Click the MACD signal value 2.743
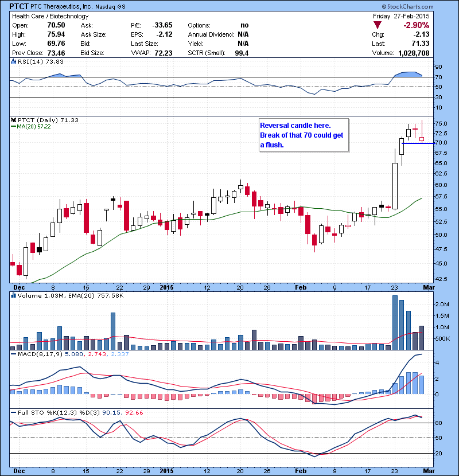The height and width of the screenshot is (476, 459). click(97, 354)
